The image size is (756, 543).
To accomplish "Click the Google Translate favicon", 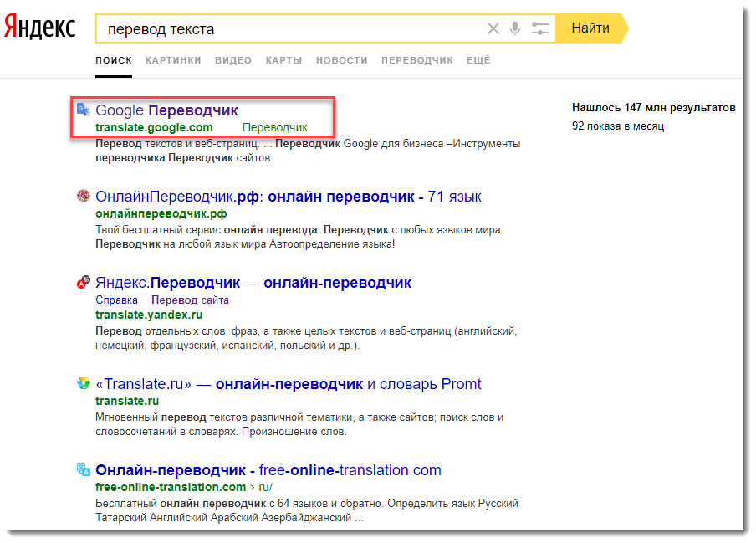I will tap(83, 110).
